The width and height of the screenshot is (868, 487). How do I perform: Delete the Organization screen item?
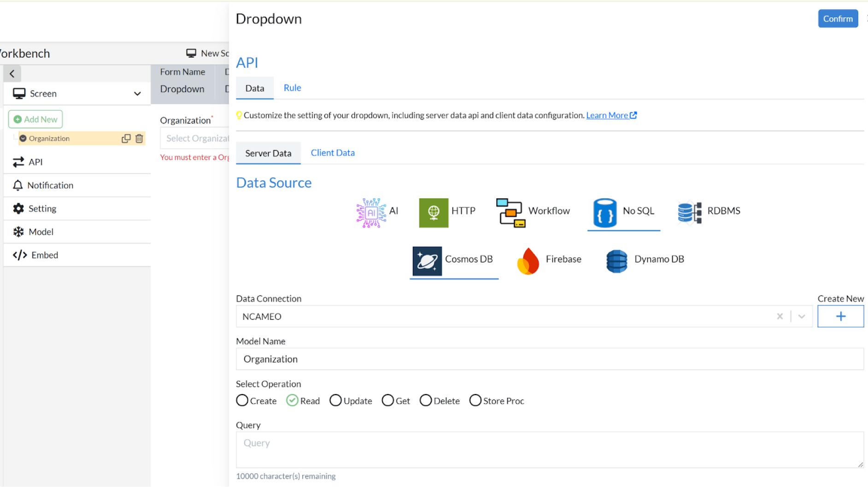139,139
